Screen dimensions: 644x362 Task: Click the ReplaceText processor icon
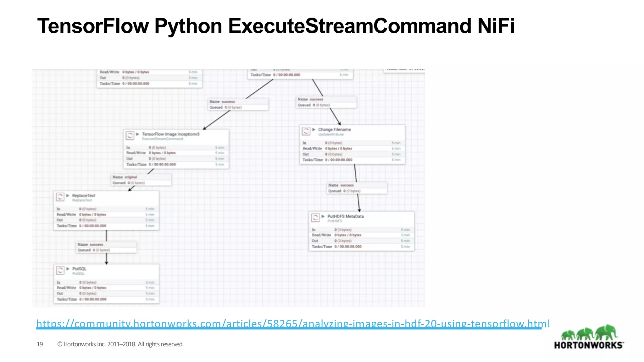click(60, 197)
